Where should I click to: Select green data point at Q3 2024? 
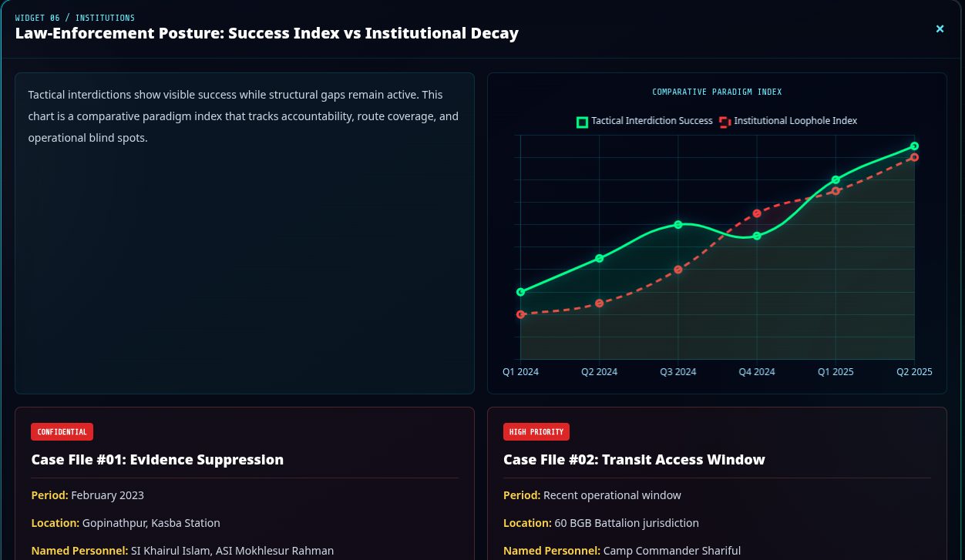678,224
